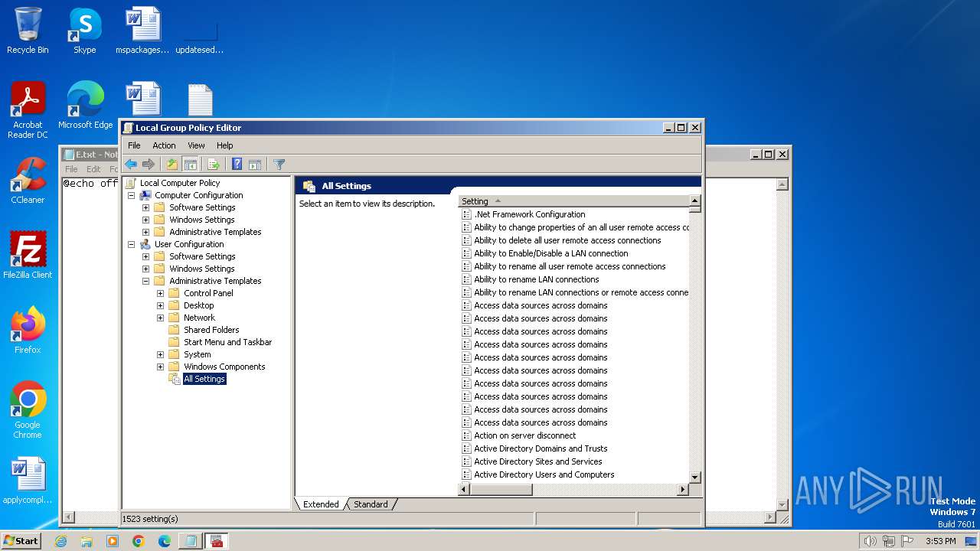Switch to the Standard tab

coord(371,504)
